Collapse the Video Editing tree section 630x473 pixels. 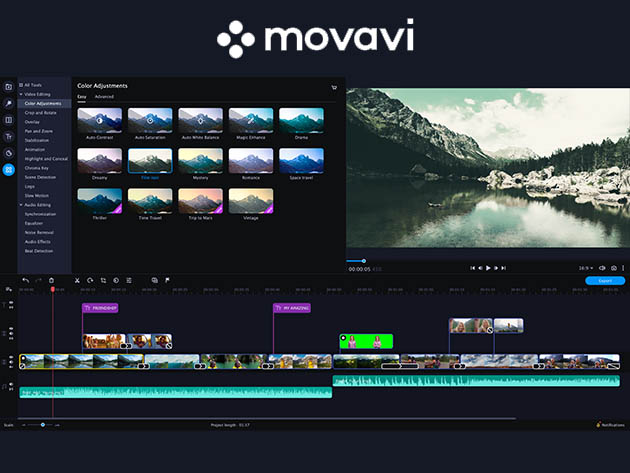[x=21, y=94]
